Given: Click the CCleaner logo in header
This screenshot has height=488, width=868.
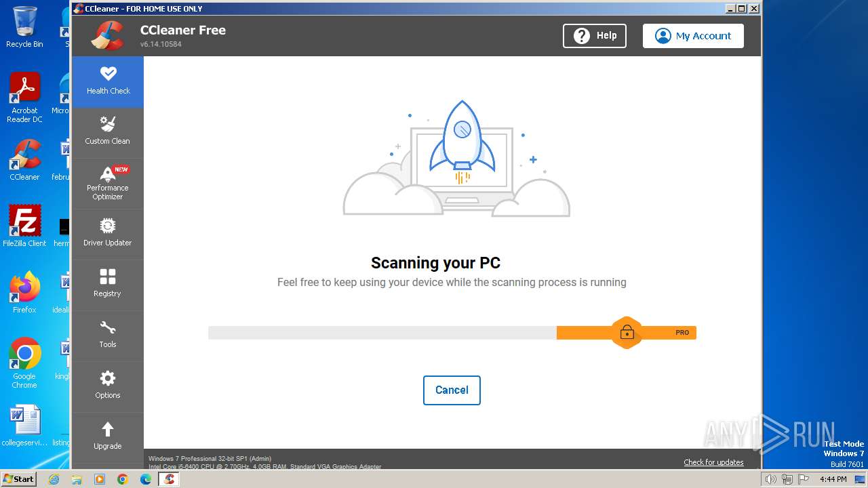Looking at the screenshot, I should tap(107, 36).
